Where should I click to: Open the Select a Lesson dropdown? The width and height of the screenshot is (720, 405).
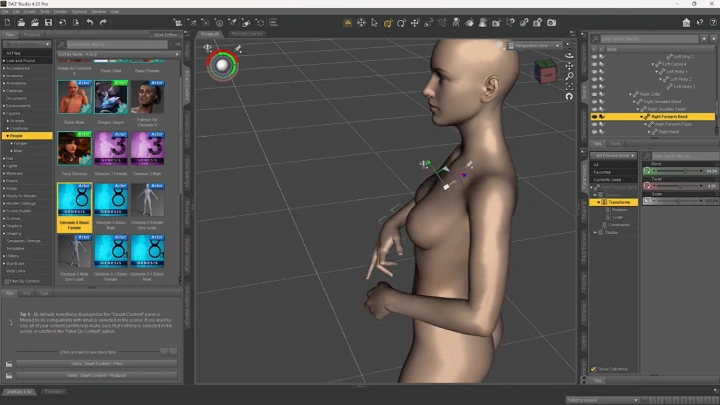click(x=602, y=400)
